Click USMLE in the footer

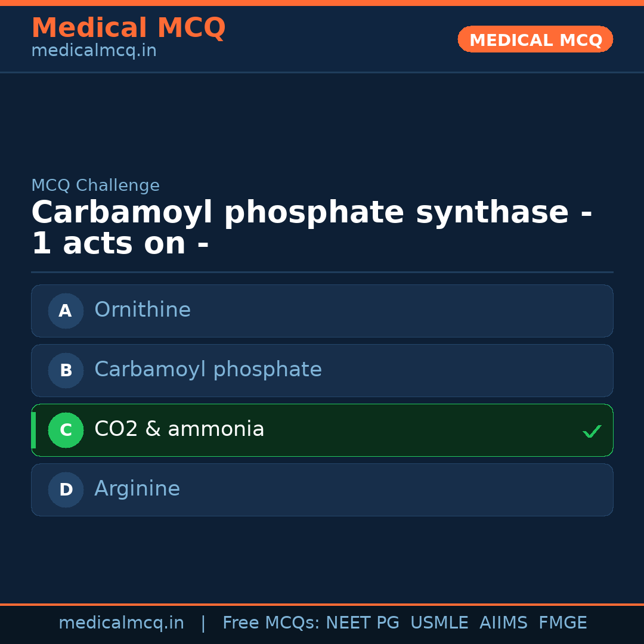click(439, 623)
